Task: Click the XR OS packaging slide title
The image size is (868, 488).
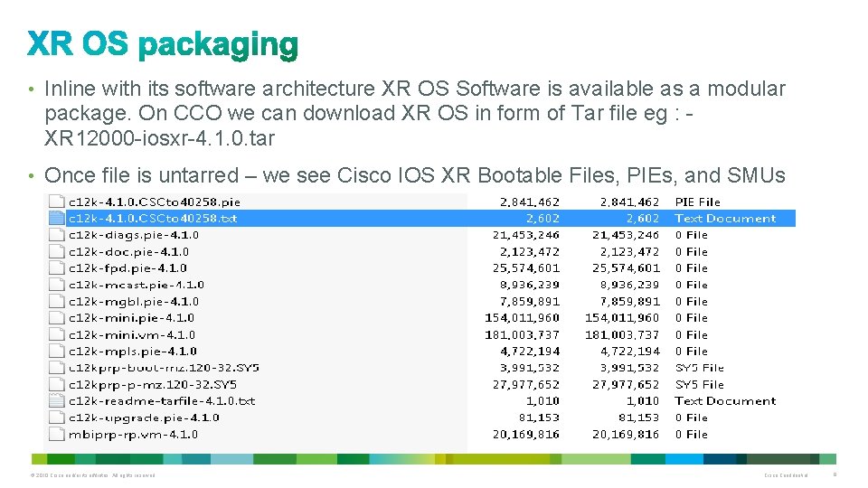Action: tap(163, 44)
